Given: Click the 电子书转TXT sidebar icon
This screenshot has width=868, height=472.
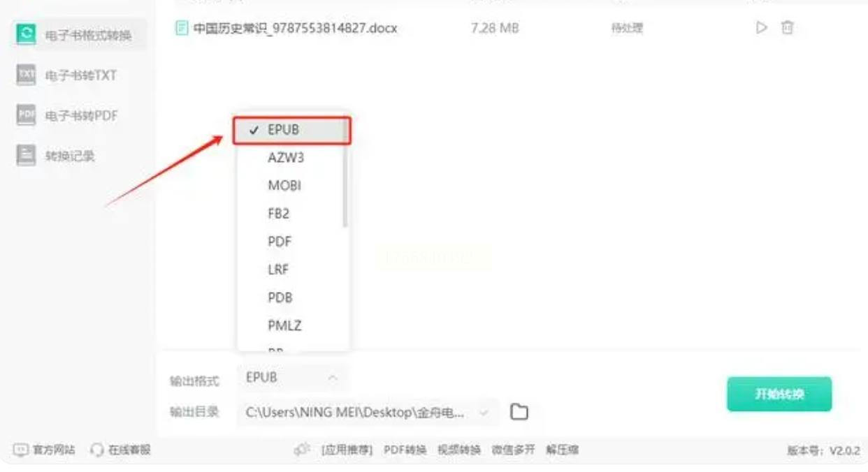Looking at the screenshot, I should click(26, 75).
